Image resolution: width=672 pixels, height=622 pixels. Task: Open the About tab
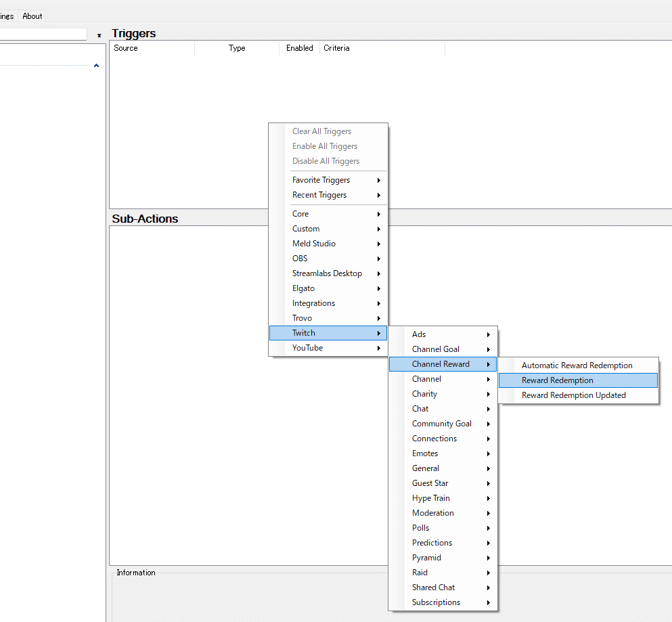tap(32, 16)
